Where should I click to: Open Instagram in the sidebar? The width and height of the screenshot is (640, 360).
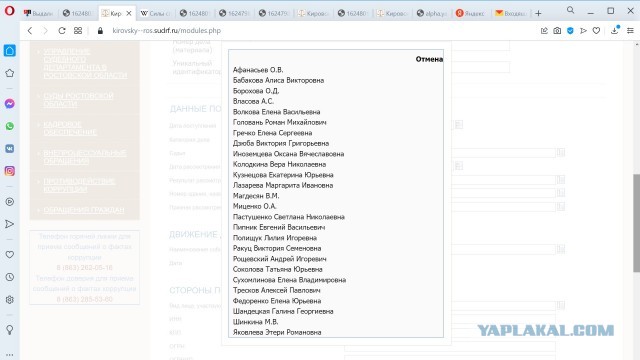click(x=10, y=171)
